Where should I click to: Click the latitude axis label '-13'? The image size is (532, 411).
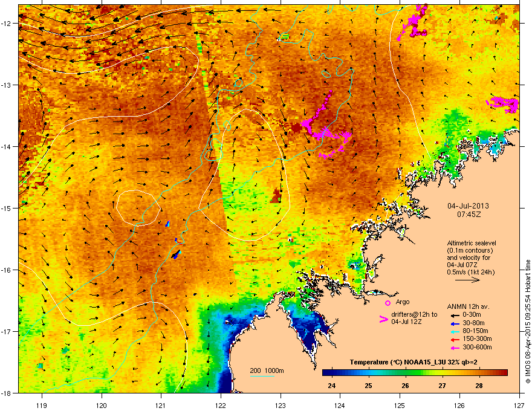[6, 85]
